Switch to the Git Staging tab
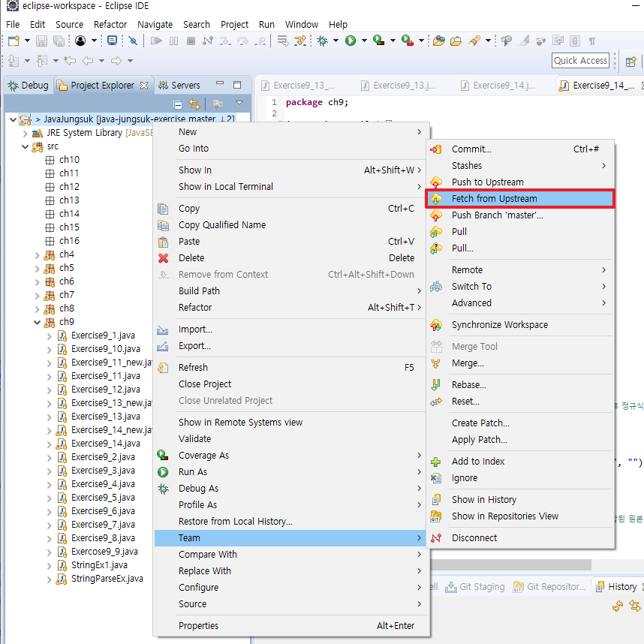The width and height of the screenshot is (644, 644). [475, 586]
